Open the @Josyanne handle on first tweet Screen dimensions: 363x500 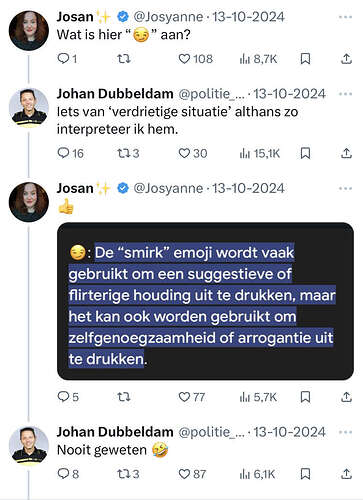point(168,17)
